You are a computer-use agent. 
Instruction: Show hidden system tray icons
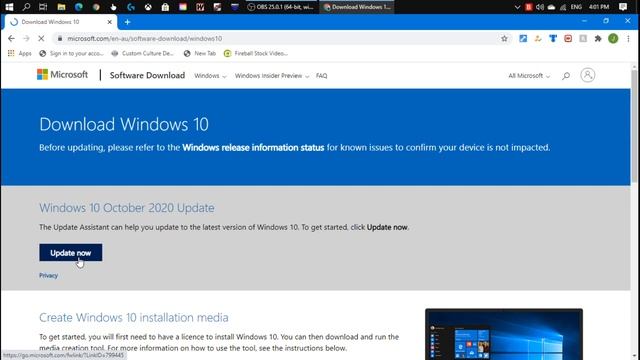(517, 7)
